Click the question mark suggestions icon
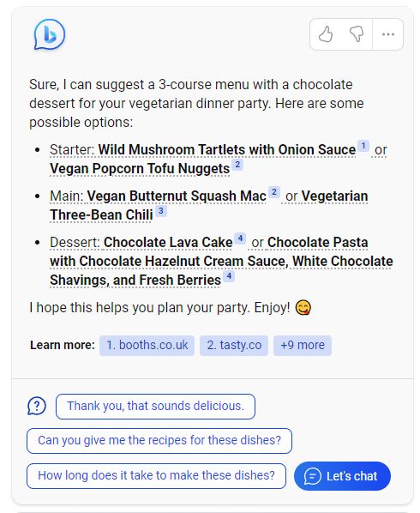The image size is (420, 513). coord(37,407)
